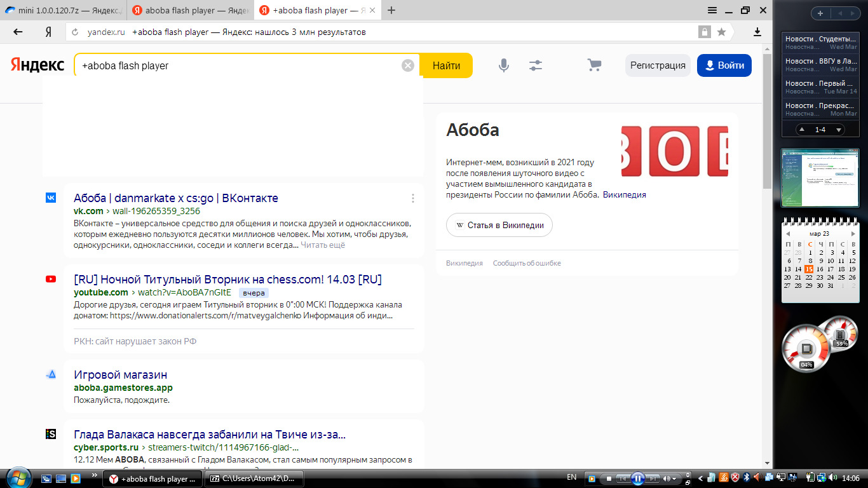Click the YouTube favicon beside the chess result

click(51, 279)
